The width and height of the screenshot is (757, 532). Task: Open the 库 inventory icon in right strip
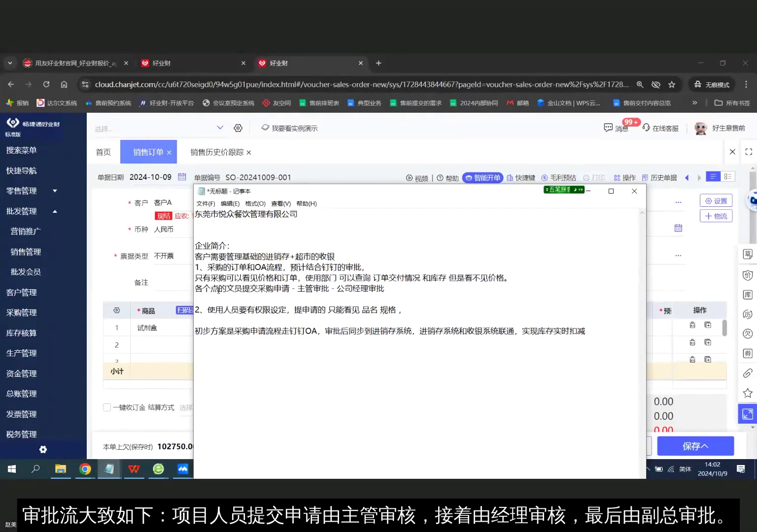click(x=747, y=294)
